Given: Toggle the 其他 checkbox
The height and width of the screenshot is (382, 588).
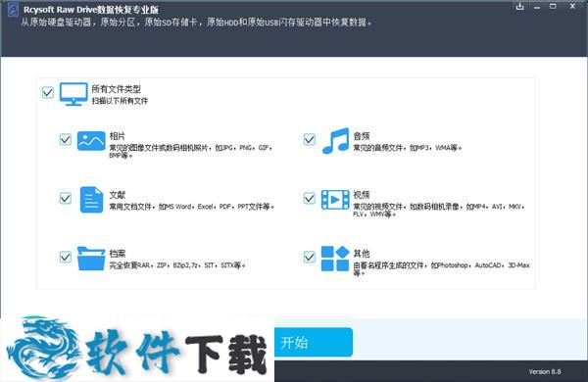Looking at the screenshot, I should coord(309,257).
